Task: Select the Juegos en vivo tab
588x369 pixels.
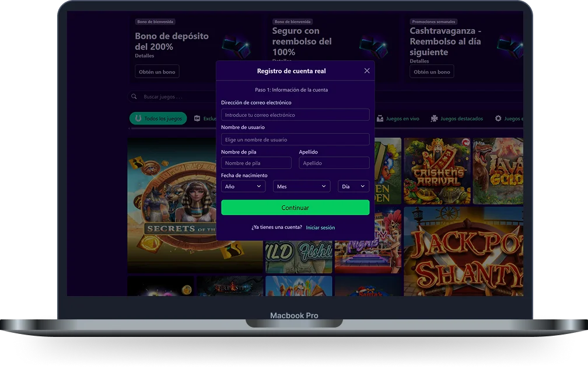Action: pos(398,119)
